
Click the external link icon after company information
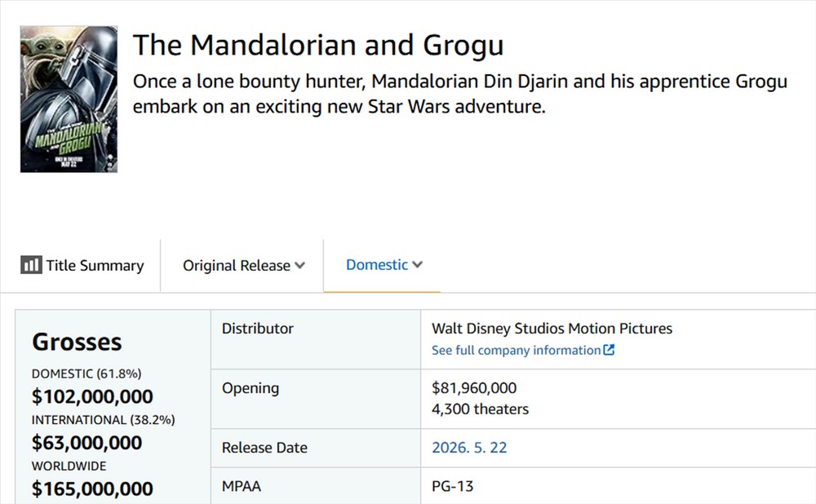pyautogui.click(x=609, y=350)
